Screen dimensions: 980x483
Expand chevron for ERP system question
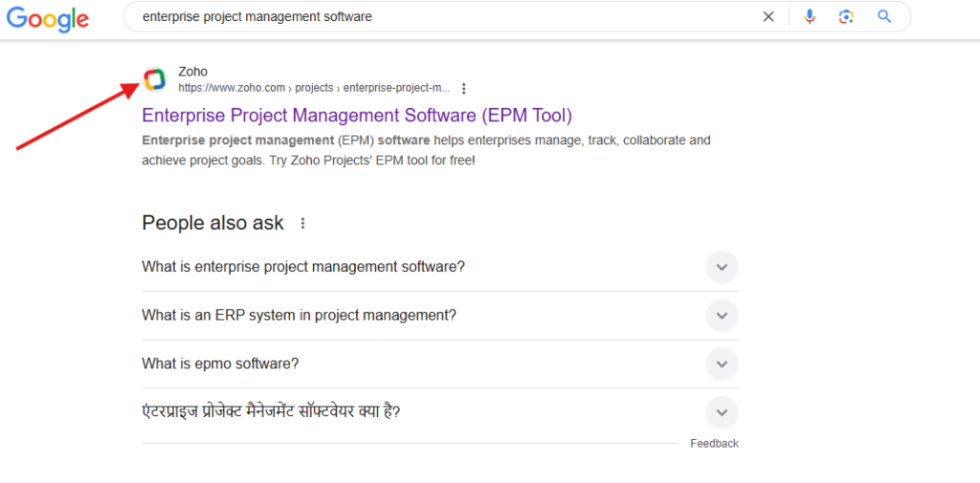(x=722, y=316)
